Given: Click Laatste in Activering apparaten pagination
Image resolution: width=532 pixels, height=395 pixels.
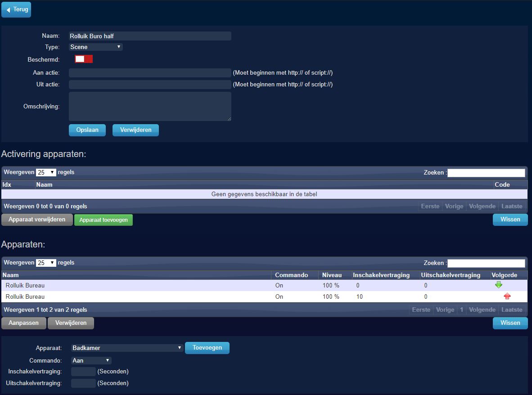Looking at the screenshot, I should (512, 206).
